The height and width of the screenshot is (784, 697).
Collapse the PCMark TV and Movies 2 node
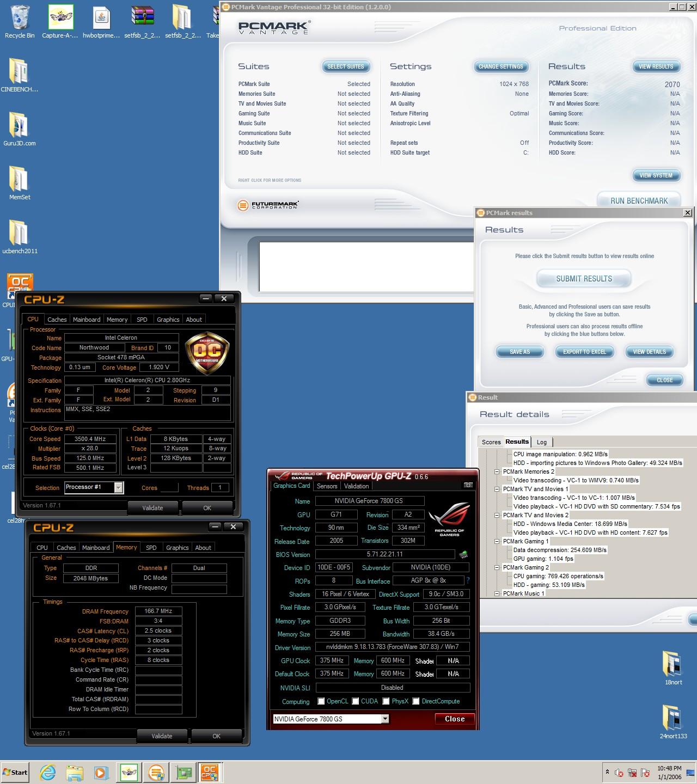(x=497, y=515)
